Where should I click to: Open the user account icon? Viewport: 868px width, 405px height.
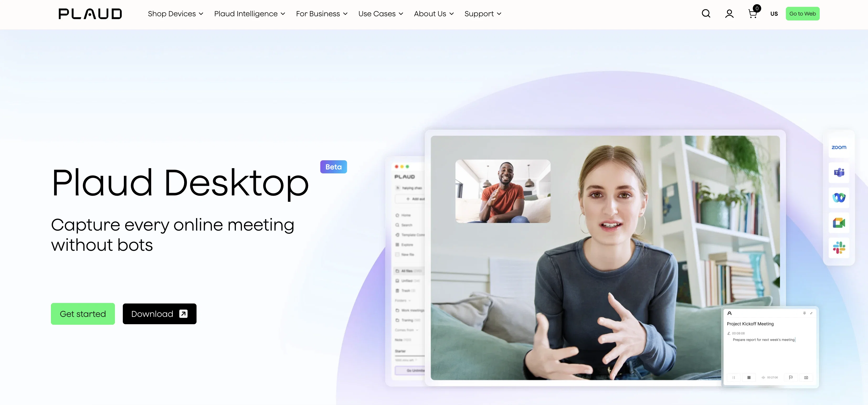(729, 13)
